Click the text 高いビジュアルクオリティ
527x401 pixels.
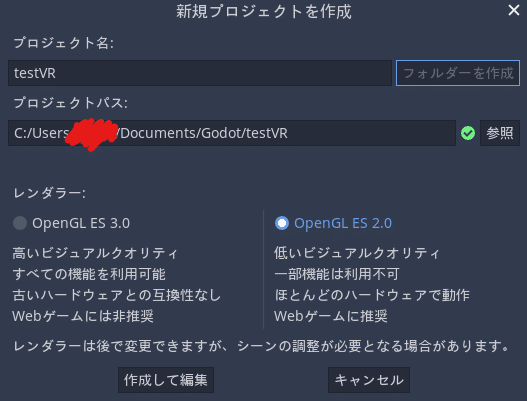(x=95, y=253)
